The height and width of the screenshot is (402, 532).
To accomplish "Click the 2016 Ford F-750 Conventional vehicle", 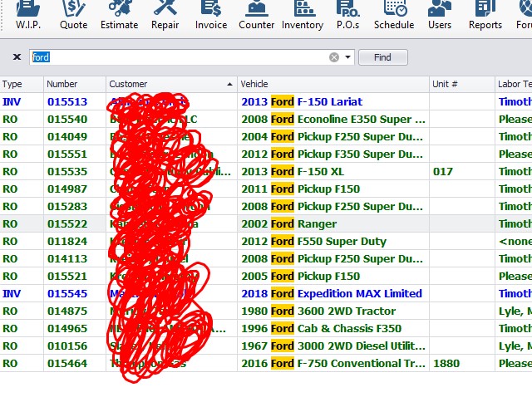I will point(333,363).
